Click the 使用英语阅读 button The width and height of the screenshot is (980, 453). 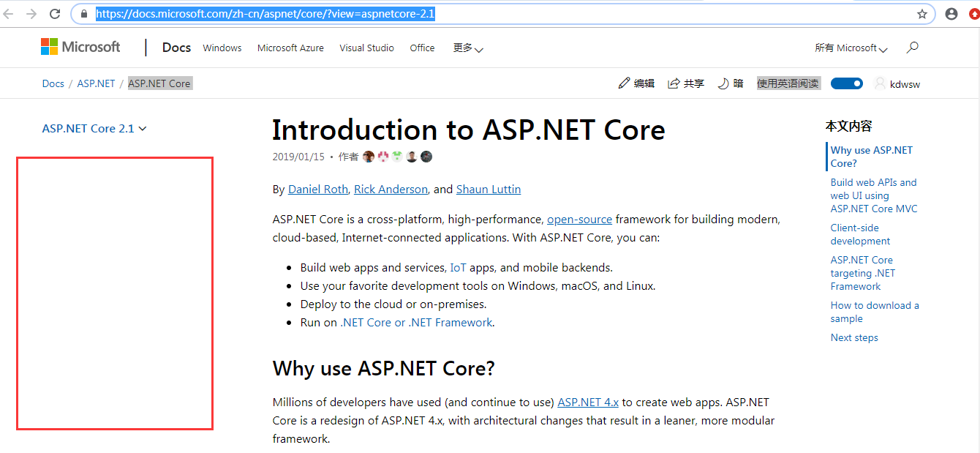788,83
